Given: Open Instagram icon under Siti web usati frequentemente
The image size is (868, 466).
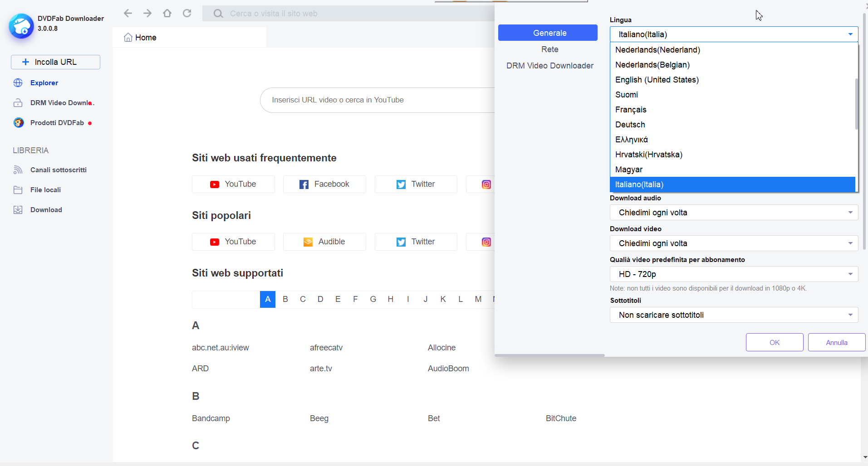Looking at the screenshot, I should coord(486,184).
